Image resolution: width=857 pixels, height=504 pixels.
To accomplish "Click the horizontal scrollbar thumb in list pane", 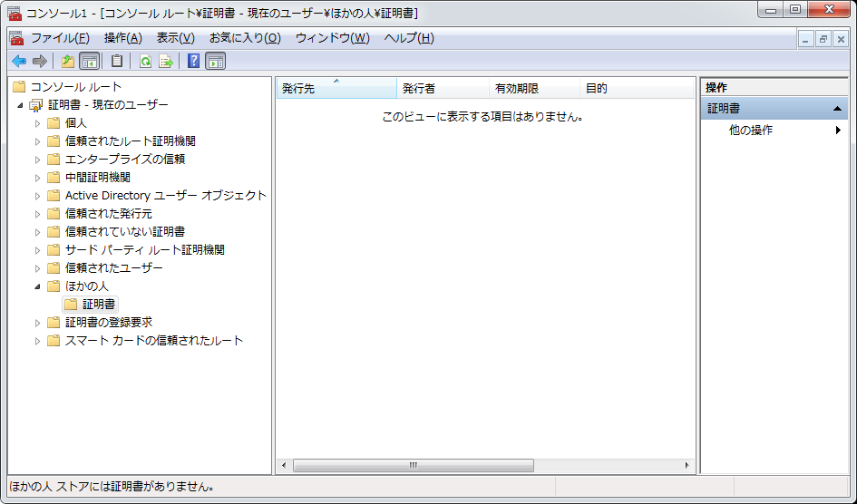I will pos(413,465).
